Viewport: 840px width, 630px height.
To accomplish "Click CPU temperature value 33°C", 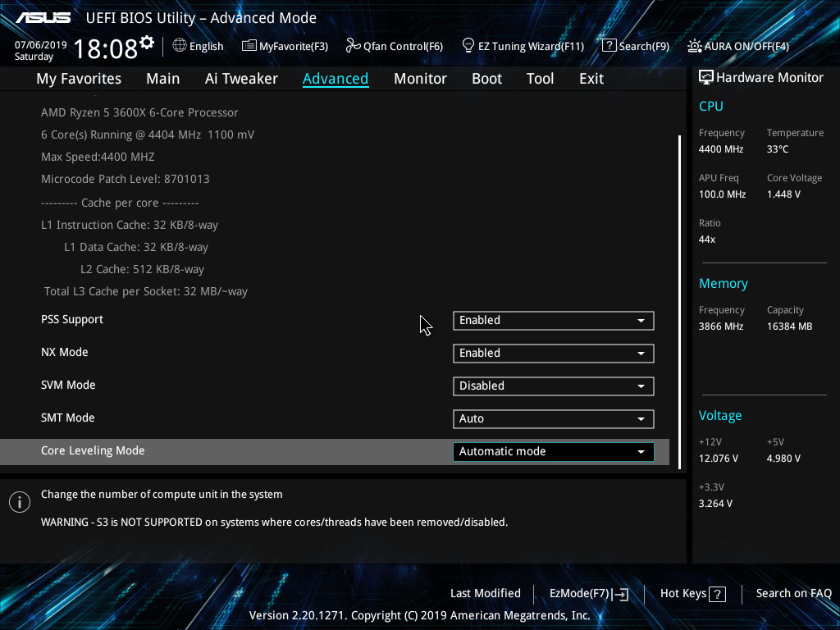I will [x=778, y=149].
